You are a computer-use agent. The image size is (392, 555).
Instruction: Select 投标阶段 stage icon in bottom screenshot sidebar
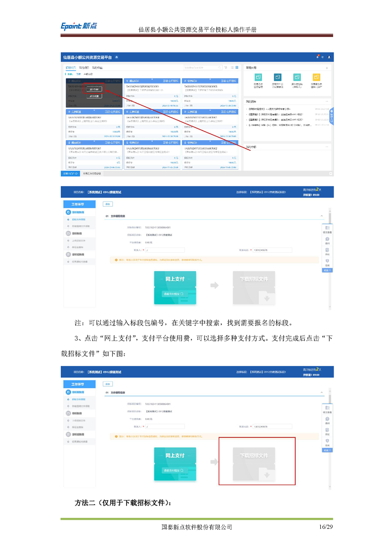(69, 413)
